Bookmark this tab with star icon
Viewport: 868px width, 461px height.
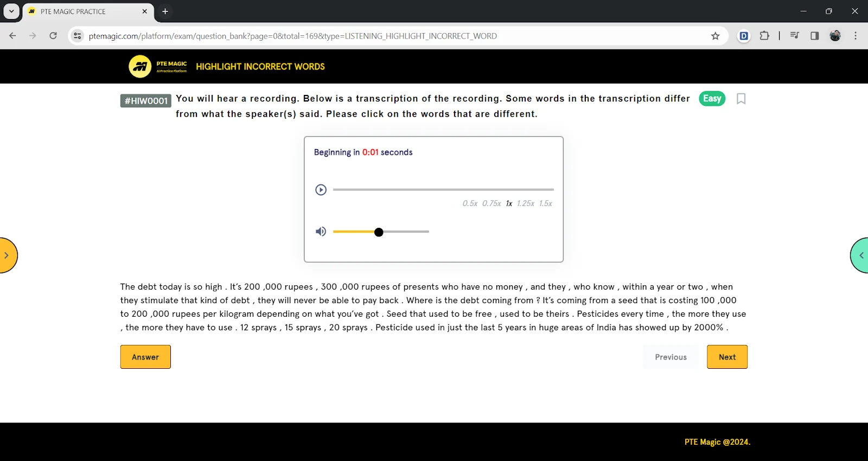click(x=715, y=36)
